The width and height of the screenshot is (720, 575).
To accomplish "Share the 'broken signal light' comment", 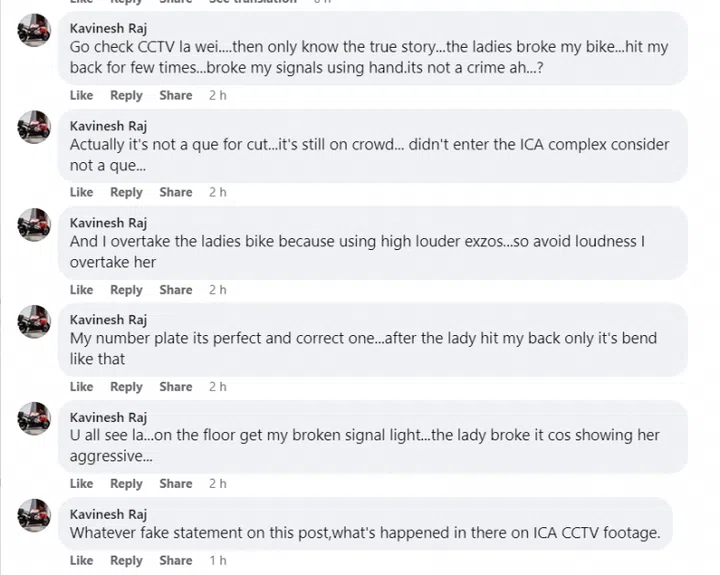I will (176, 484).
